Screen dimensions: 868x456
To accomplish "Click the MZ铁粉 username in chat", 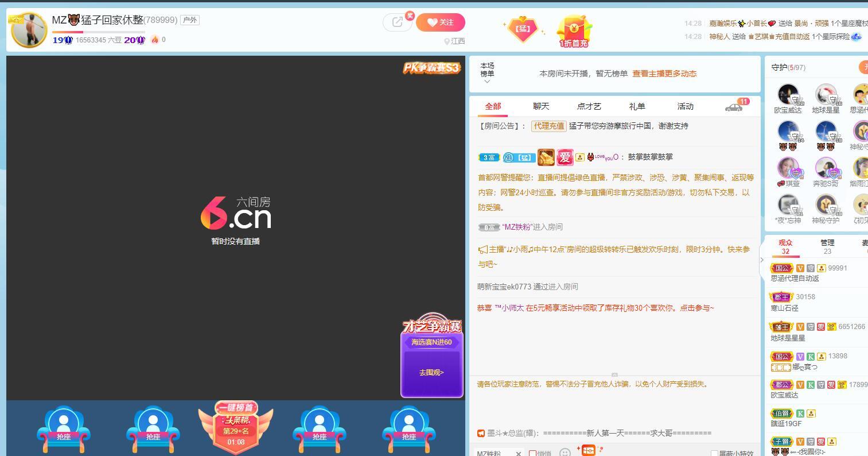I will (517, 227).
